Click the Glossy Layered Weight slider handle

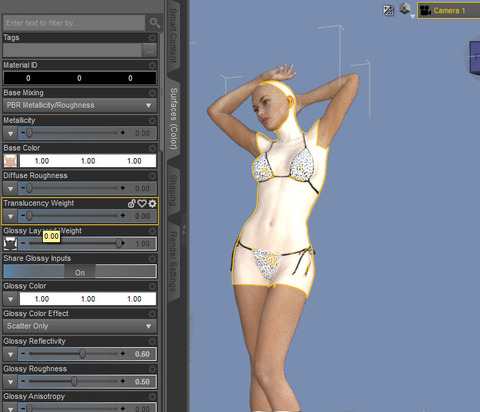(x=119, y=243)
